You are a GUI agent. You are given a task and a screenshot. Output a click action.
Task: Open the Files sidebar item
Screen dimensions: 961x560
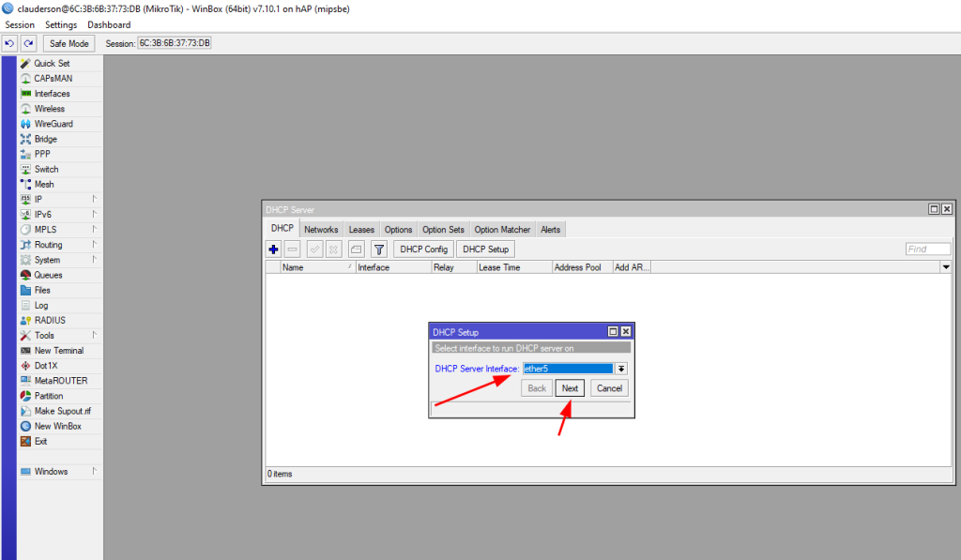[42, 290]
